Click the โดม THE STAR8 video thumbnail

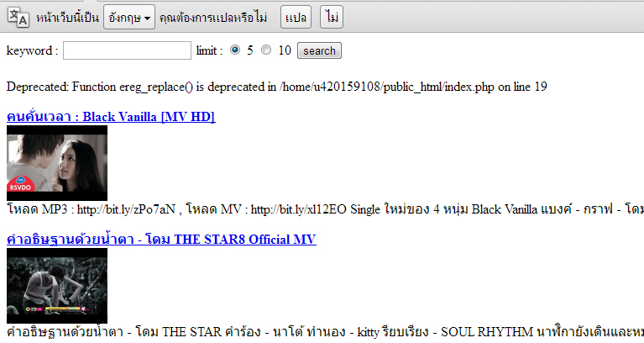(57, 286)
